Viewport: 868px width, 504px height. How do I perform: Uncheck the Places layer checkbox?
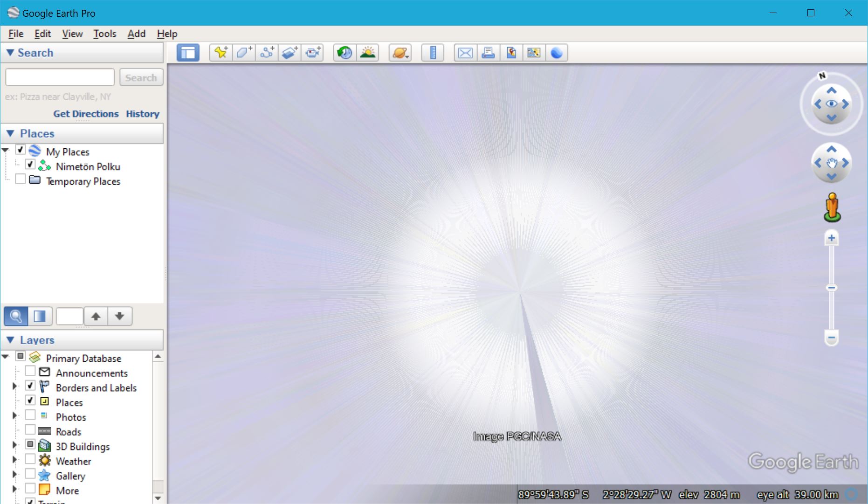tap(30, 400)
